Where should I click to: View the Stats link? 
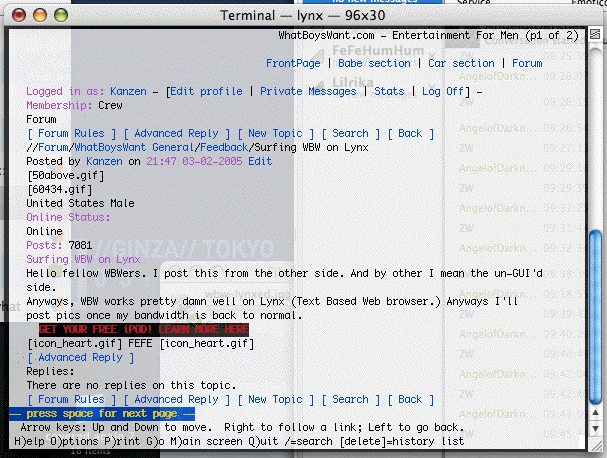pos(389,91)
